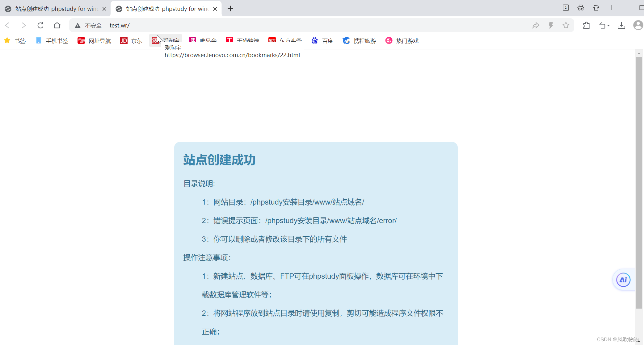
Task: Click the lightning speed mode icon
Action: click(551, 25)
